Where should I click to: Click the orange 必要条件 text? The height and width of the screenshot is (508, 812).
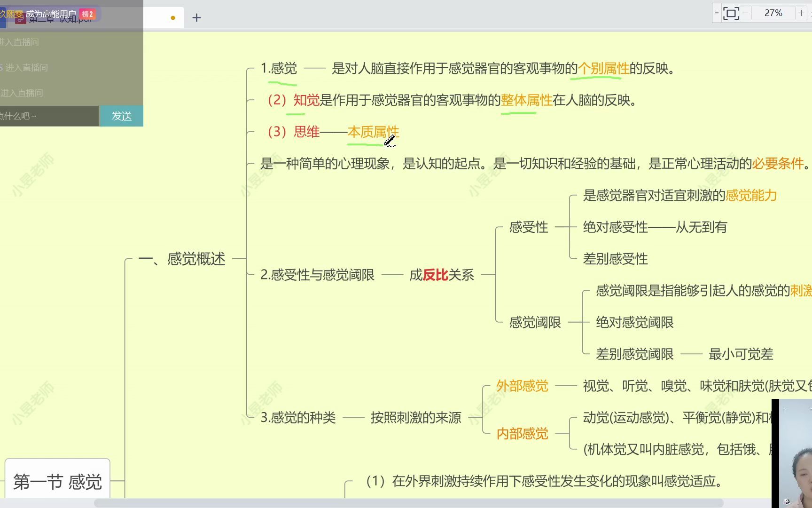pyautogui.click(x=778, y=164)
